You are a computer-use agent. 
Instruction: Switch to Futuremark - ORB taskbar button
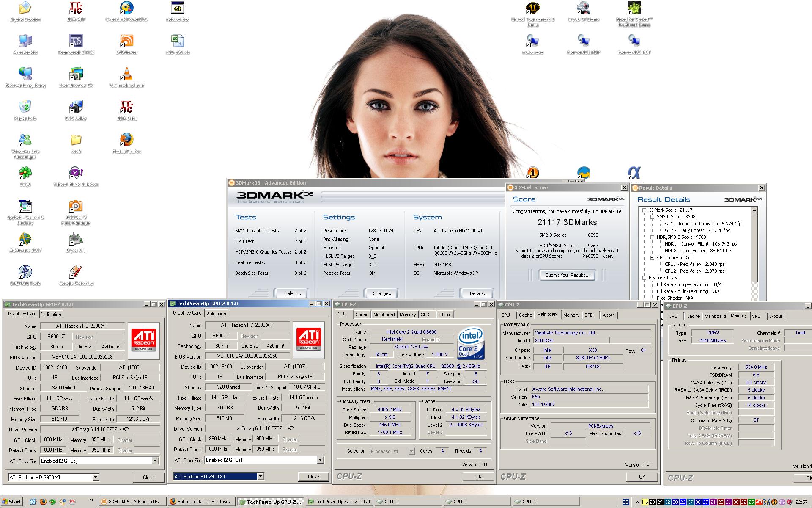click(x=201, y=502)
